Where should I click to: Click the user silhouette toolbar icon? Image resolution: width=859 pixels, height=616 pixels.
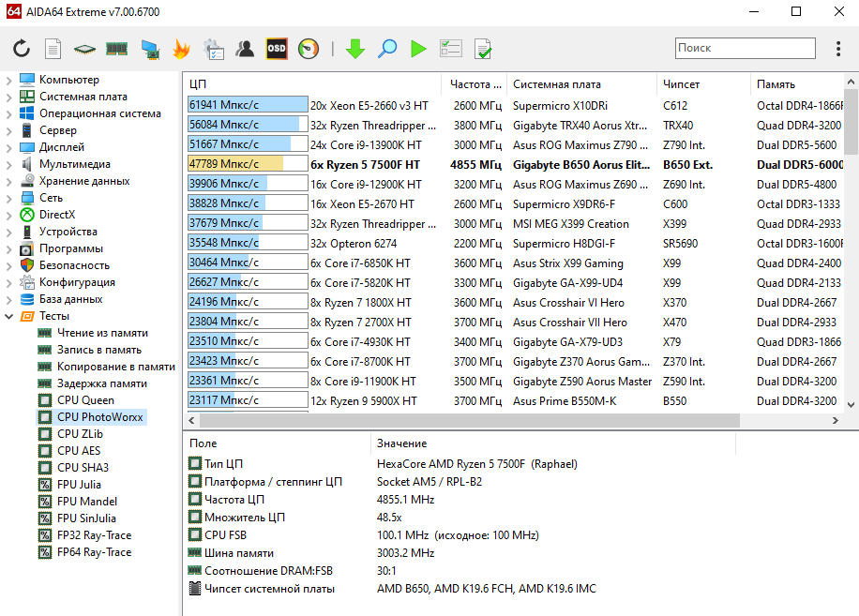point(245,49)
